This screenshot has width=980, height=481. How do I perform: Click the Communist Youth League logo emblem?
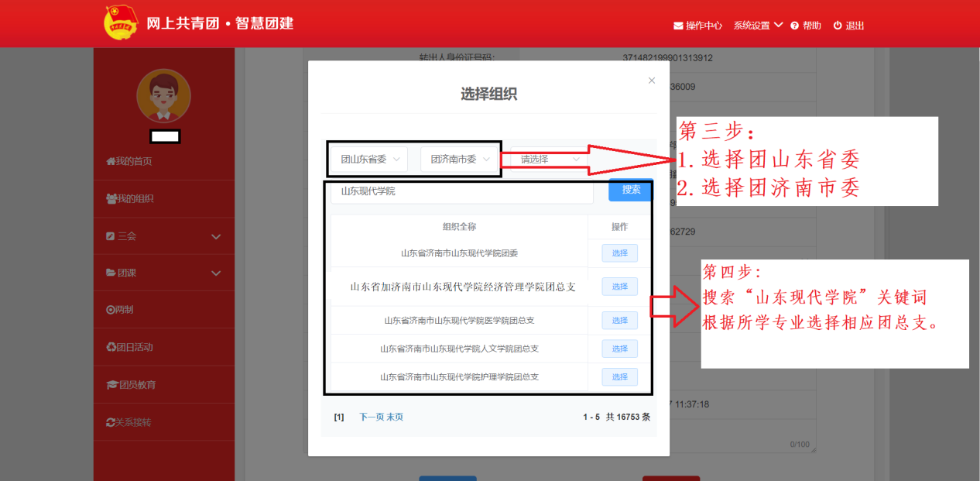[x=121, y=23]
